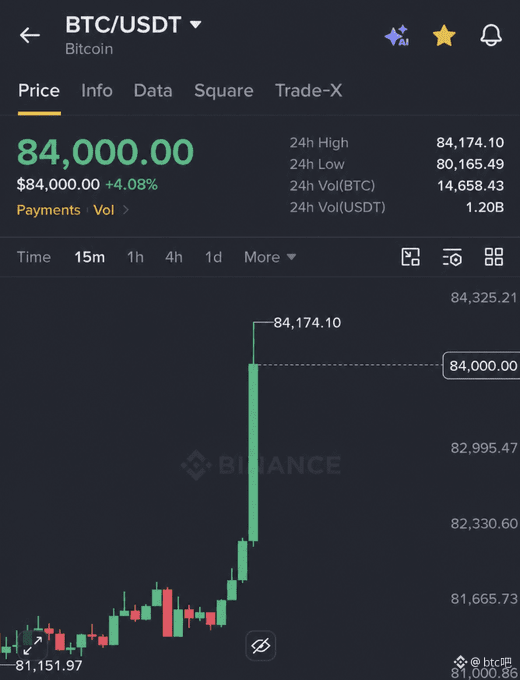Select the 15m timeframe
Image resolution: width=520 pixels, height=680 pixels.
89,257
